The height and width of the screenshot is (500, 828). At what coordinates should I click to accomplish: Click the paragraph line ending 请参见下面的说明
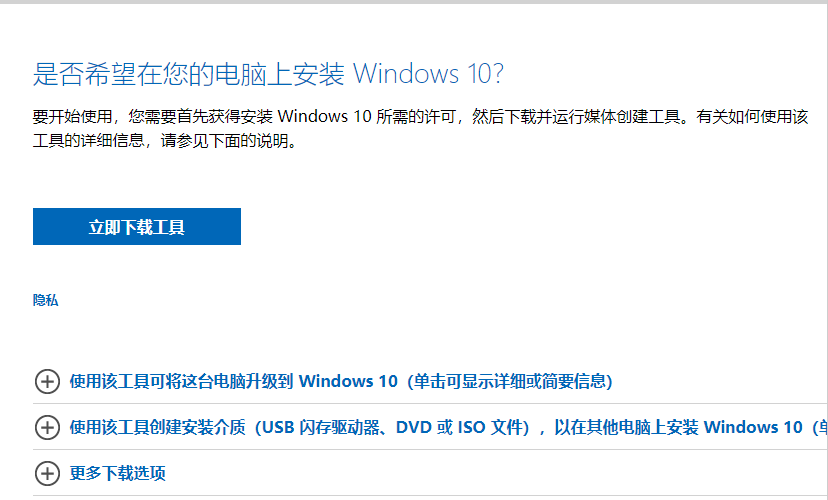click(x=165, y=141)
